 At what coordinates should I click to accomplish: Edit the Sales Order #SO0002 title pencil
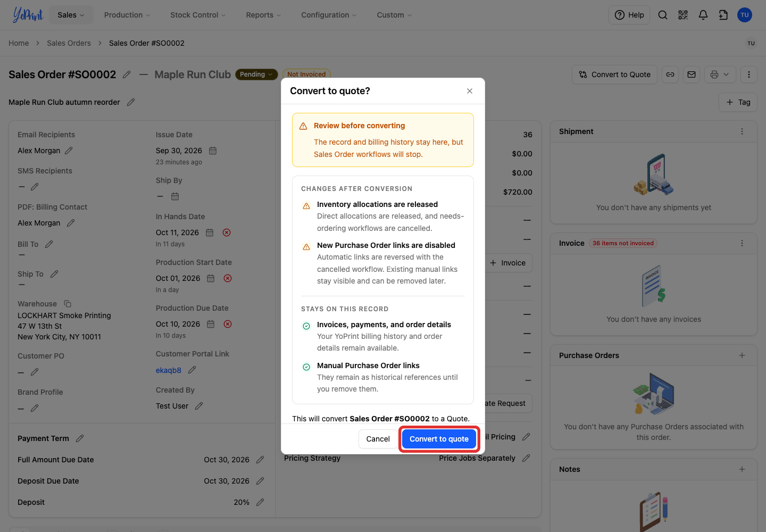127,74
